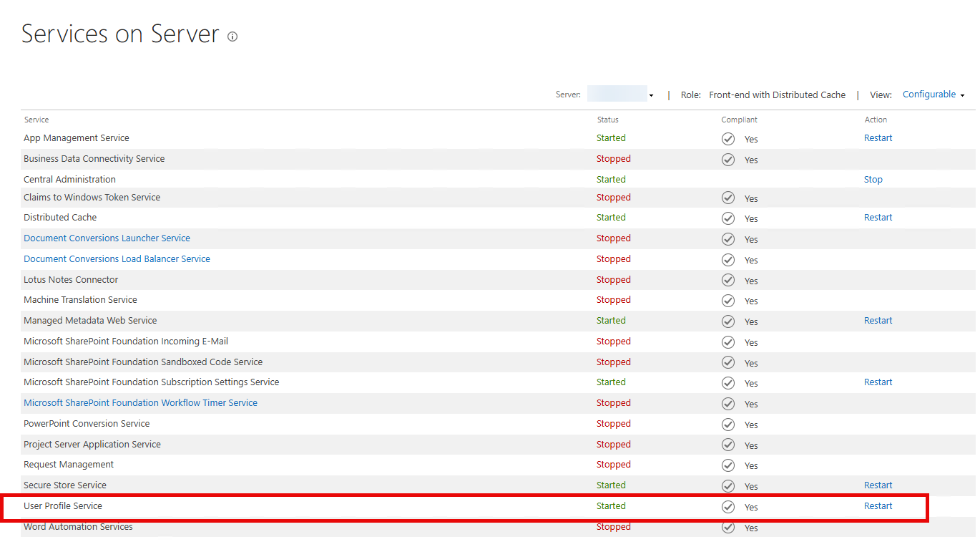Click the Services on Server page title
Viewport: 980px width, 547px height.
(x=120, y=34)
